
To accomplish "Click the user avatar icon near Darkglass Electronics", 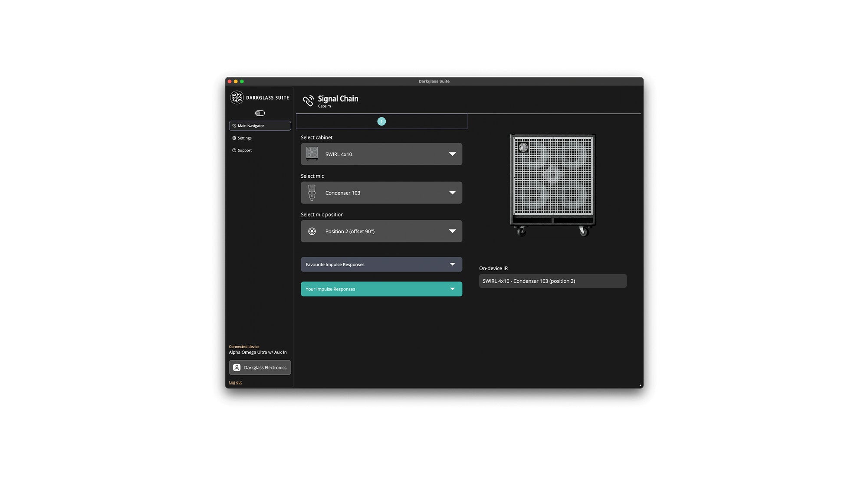I will click(237, 367).
